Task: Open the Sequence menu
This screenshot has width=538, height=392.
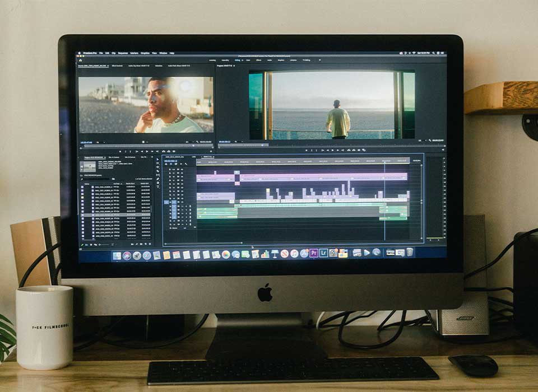Action: click(x=122, y=53)
